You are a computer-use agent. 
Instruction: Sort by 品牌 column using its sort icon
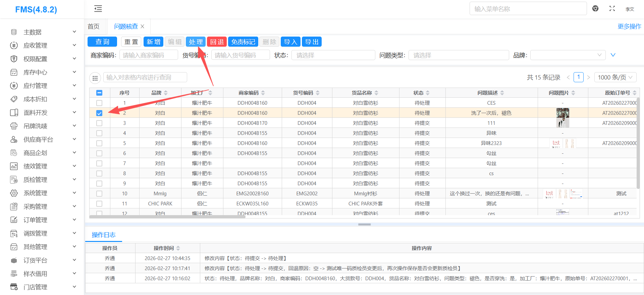click(166, 93)
